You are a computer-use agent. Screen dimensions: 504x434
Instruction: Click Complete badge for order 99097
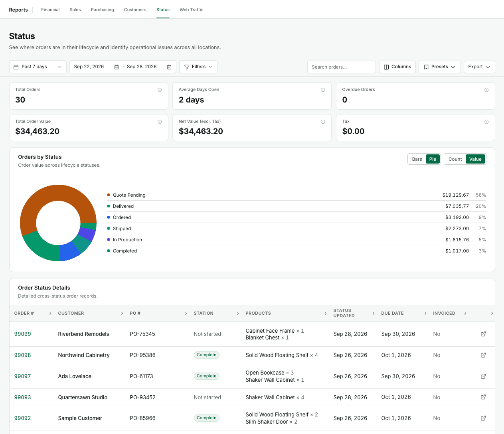click(207, 376)
